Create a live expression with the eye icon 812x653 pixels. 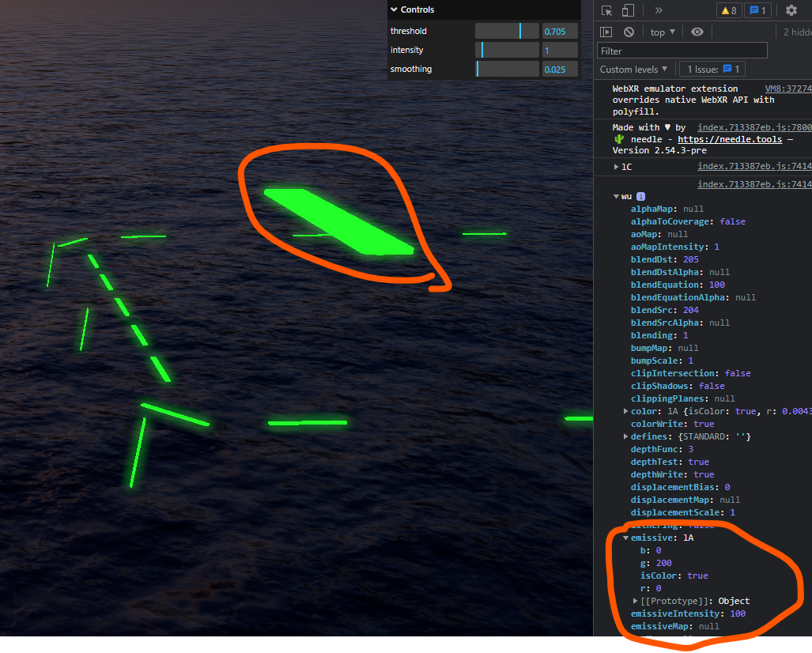pos(697,32)
